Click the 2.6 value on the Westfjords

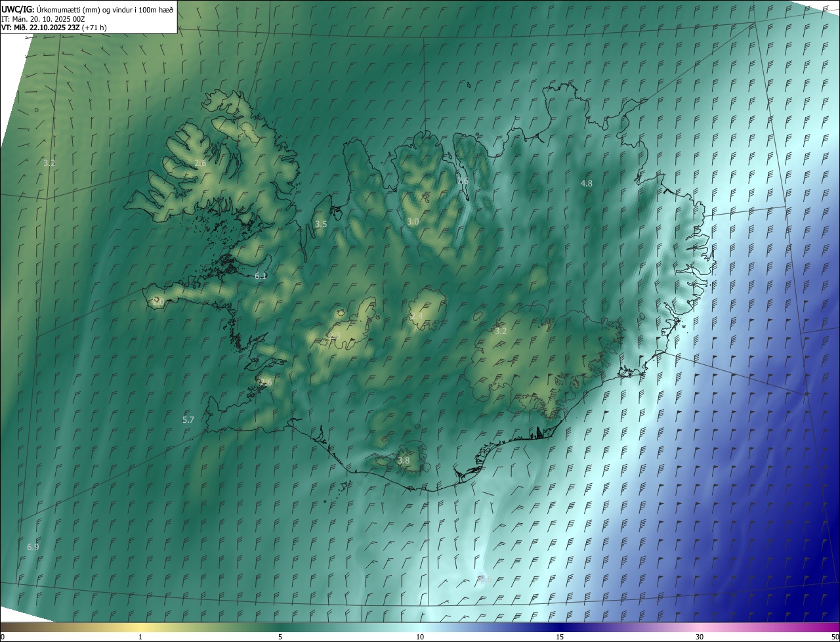point(200,163)
